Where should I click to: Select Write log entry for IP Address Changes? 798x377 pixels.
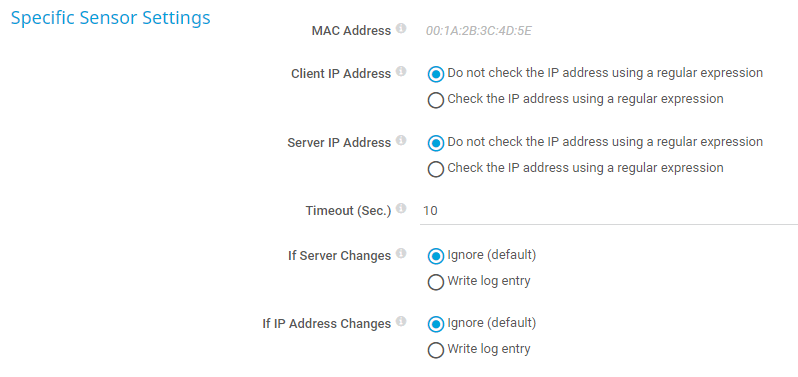pyautogui.click(x=436, y=350)
